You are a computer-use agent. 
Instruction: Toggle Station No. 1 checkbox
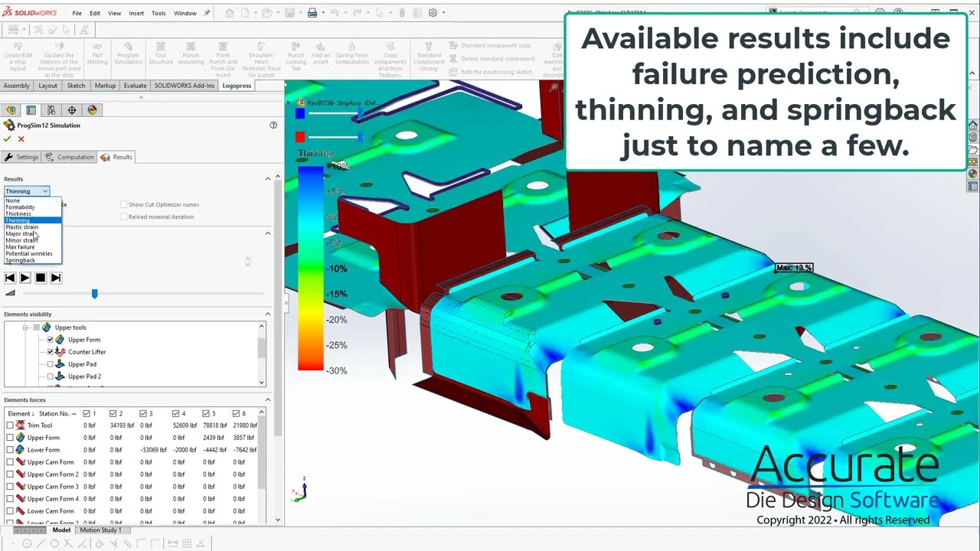(x=87, y=413)
